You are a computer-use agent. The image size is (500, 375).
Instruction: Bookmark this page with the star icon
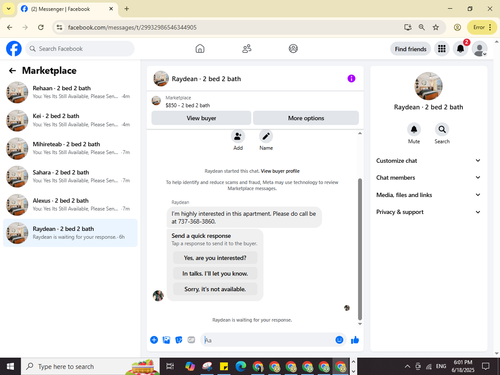click(x=436, y=27)
